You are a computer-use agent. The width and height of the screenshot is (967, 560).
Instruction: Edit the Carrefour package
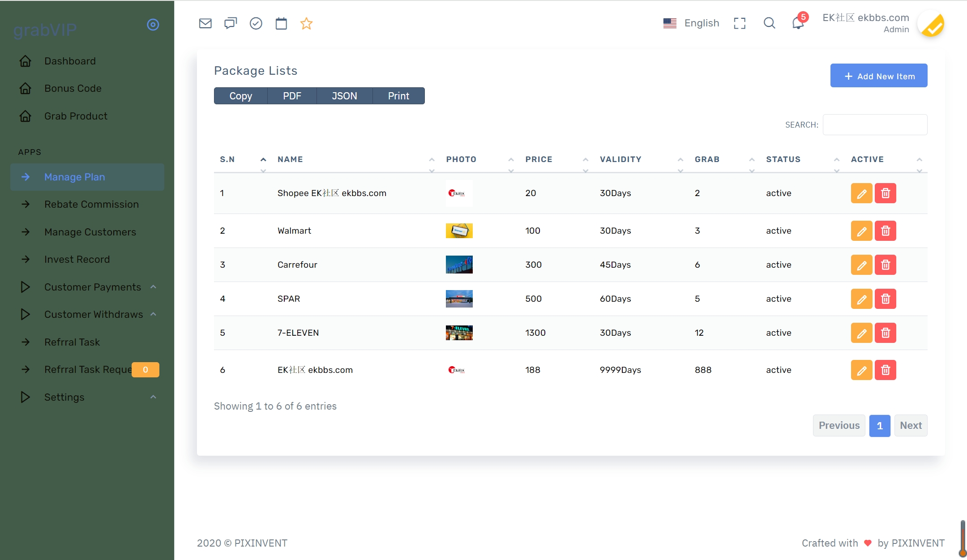point(861,265)
